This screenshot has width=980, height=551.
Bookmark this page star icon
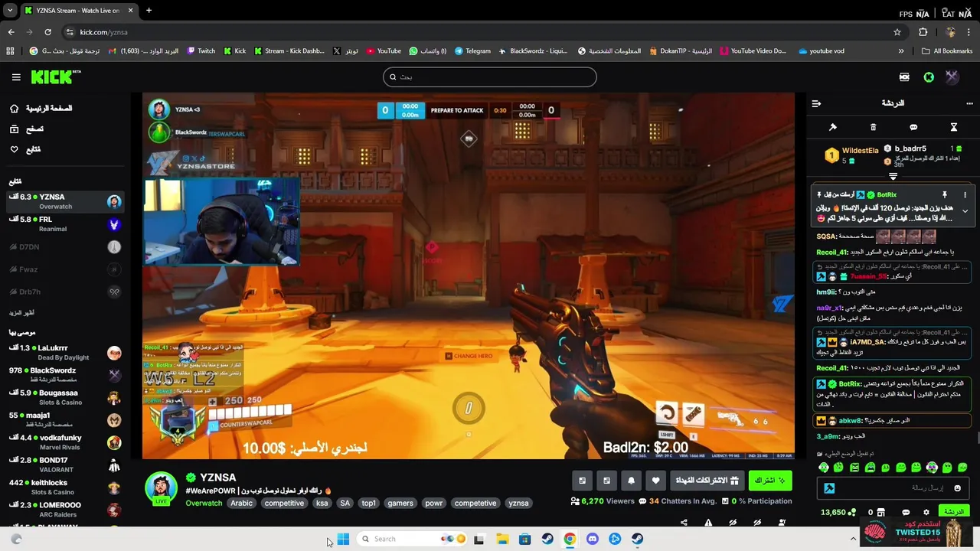(x=897, y=32)
